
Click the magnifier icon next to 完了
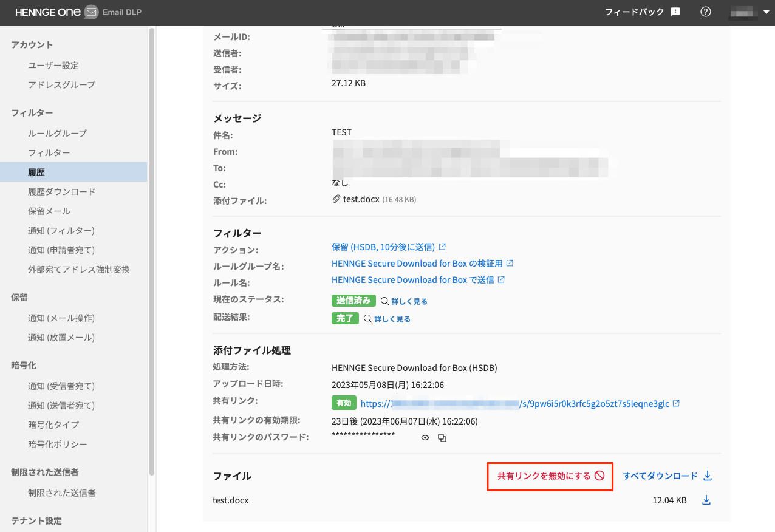(367, 319)
